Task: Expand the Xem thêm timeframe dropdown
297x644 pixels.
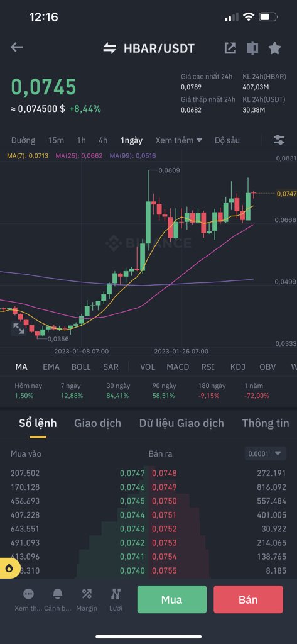Action: click(178, 140)
